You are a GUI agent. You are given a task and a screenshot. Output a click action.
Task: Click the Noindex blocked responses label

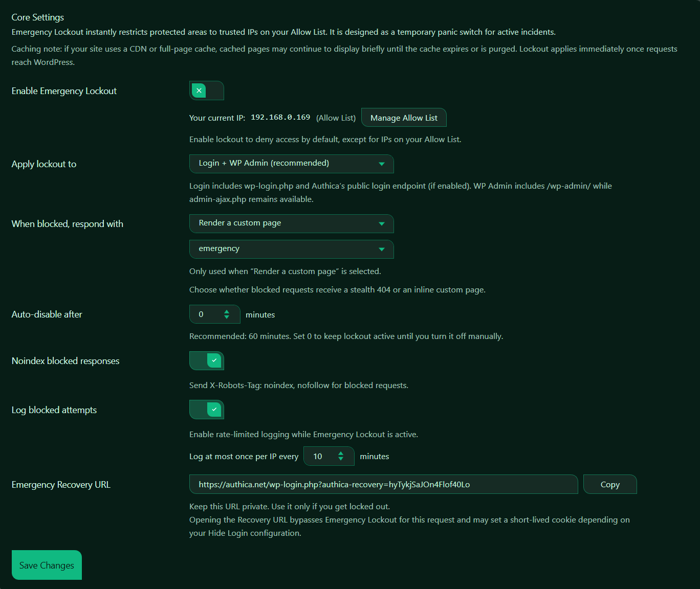[65, 361]
